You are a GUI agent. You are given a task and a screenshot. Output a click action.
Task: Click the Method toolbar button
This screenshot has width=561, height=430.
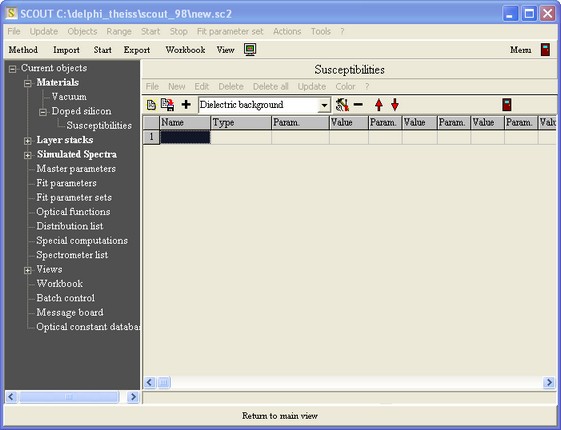pos(23,50)
